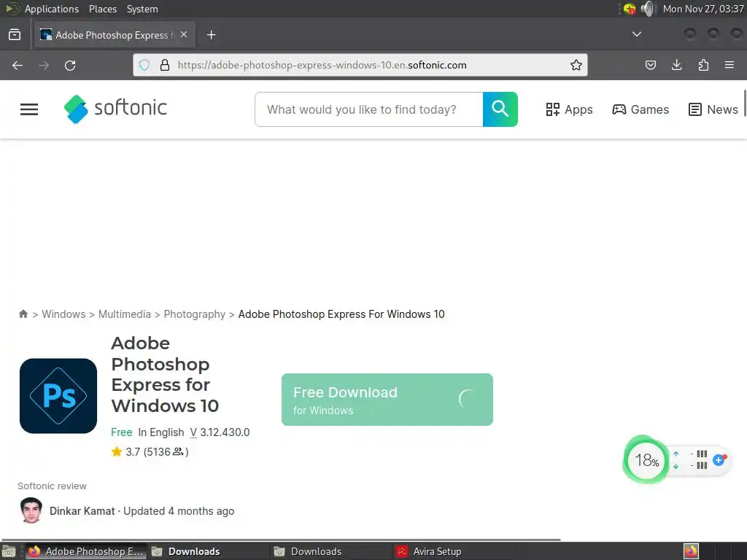Open the Windows breadcrumb link
This screenshot has width=747, height=560.
point(63,314)
